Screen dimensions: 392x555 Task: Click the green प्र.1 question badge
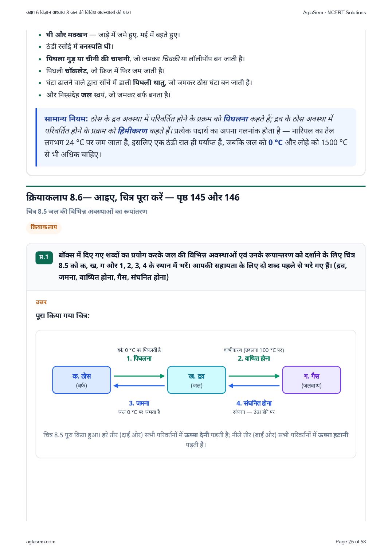click(x=44, y=257)
